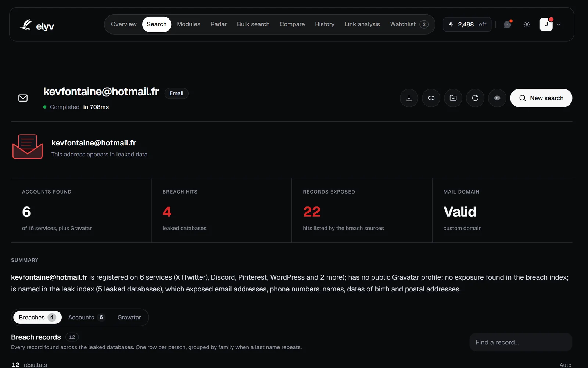Open the Watchlist tab
Viewport: 588px width, 368px height.
409,24
